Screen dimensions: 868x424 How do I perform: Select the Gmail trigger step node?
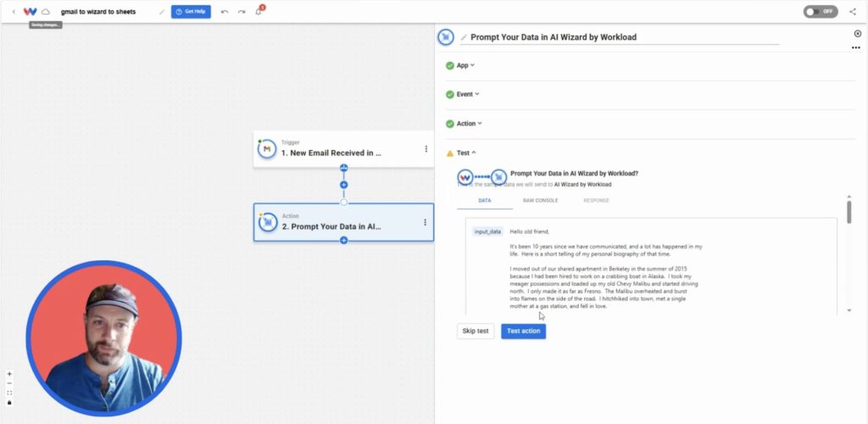tap(343, 149)
